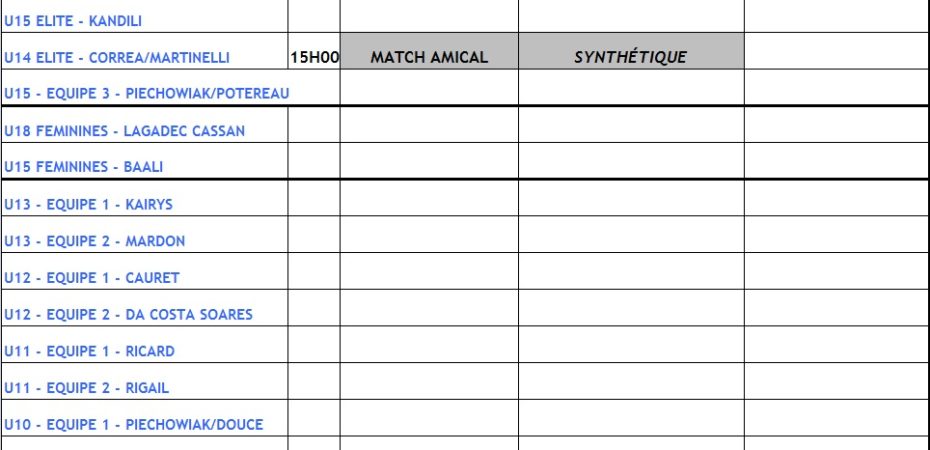Click the U15 FEMININES - BAALI label
This screenshot has width=930, height=450.
(x=83, y=167)
